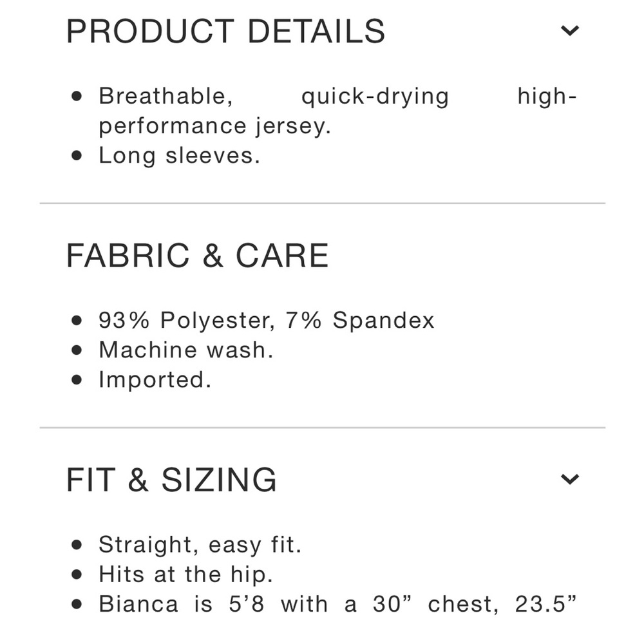The height and width of the screenshot is (644, 644).
Task: Click the Breathable quick-drying jersey bullet text
Action: click(337, 111)
